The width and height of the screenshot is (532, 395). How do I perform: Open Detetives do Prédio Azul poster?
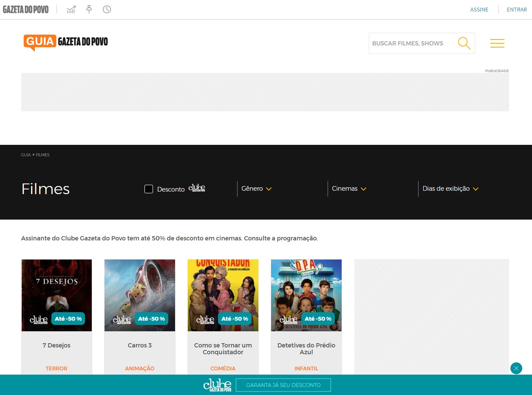(x=306, y=295)
